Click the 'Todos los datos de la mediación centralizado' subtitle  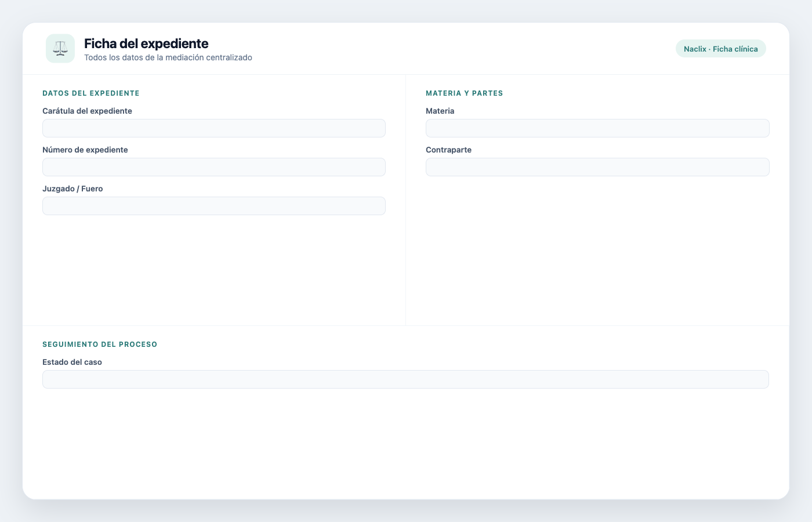point(168,57)
